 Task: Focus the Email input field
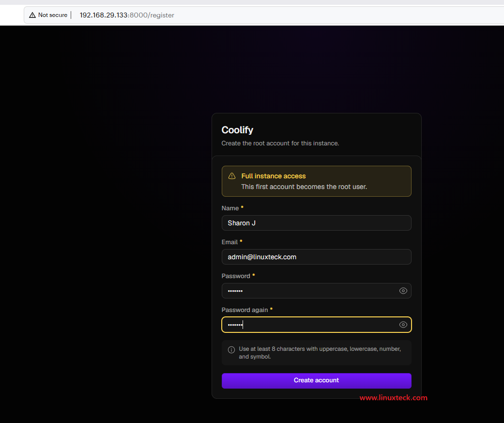[316, 257]
